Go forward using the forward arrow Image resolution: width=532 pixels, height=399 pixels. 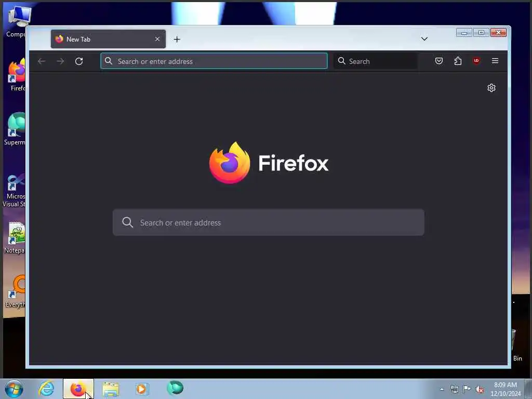pyautogui.click(x=60, y=61)
